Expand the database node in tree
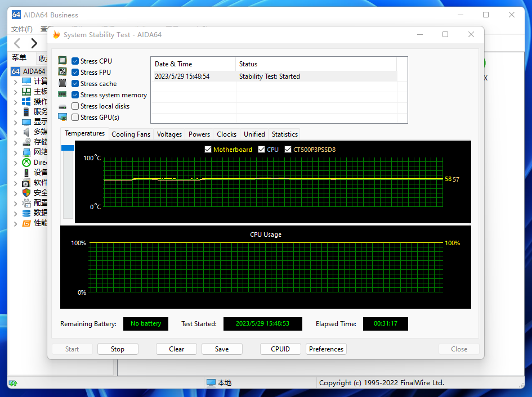Screen dimensions: 532x397 15,214
